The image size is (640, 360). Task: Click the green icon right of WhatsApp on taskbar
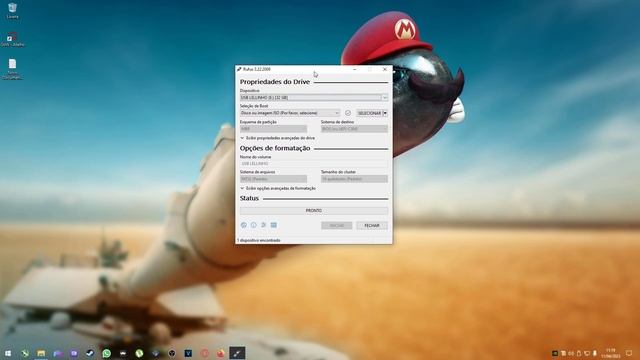coord(139,353)
